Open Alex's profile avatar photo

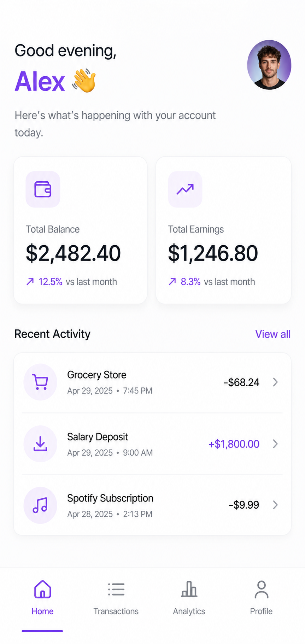coord(269,65)
